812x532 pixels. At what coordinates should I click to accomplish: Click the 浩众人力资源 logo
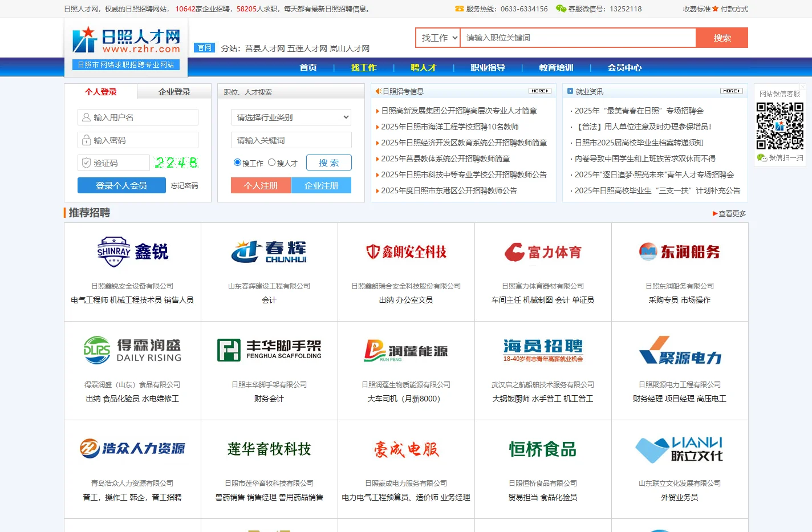132,449
